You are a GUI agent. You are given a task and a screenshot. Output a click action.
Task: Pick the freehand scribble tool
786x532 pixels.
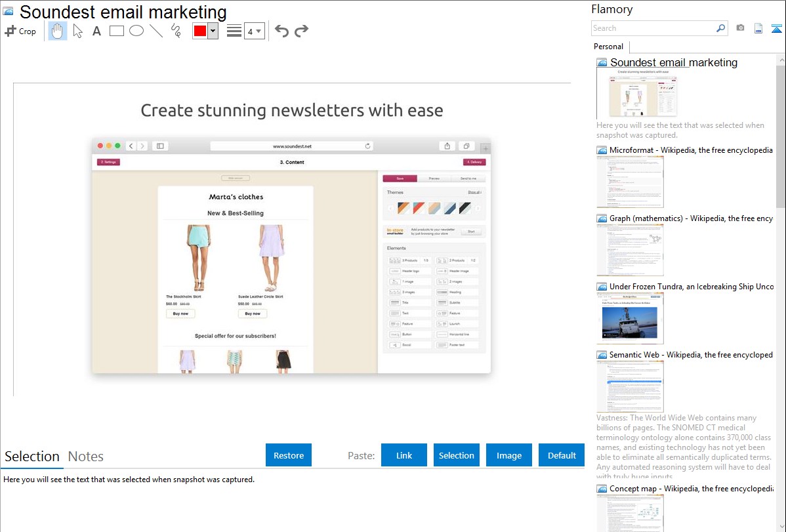[176, 31]
